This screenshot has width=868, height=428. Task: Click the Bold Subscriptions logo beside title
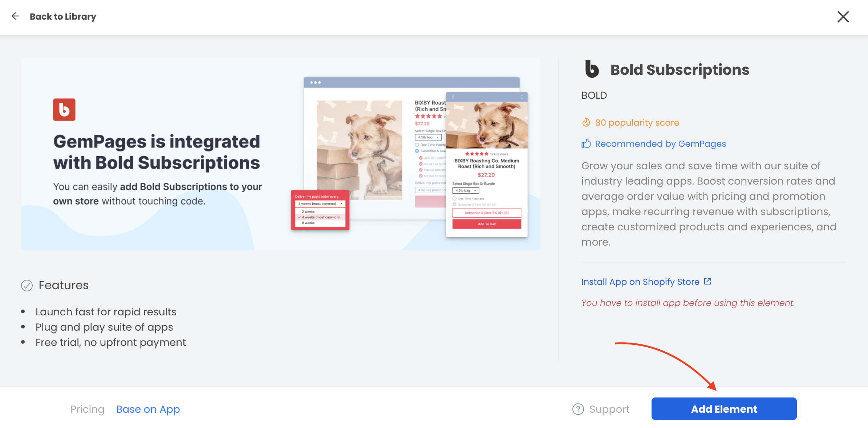click(592, 69)
